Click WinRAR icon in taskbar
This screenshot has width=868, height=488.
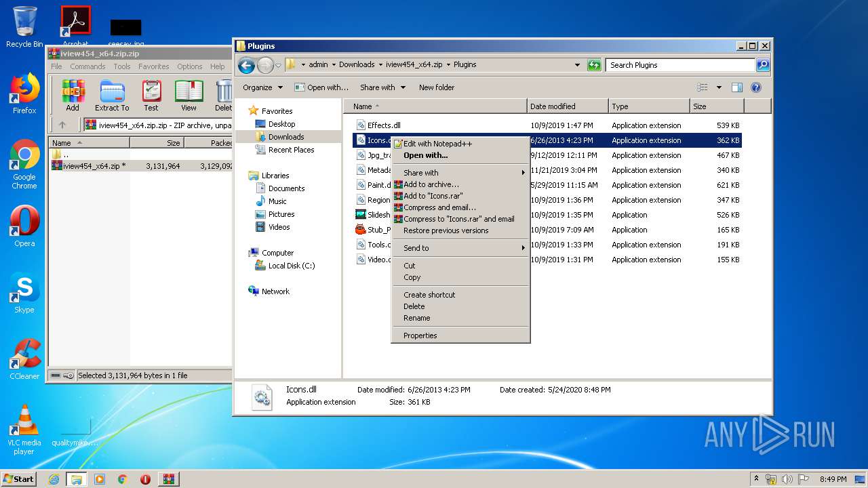[x=169, y=479]
